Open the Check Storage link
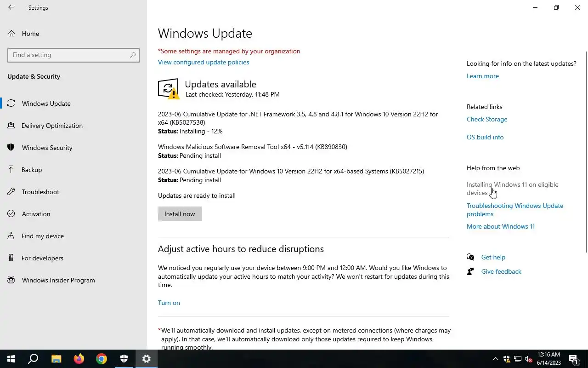 pos(487,119)
